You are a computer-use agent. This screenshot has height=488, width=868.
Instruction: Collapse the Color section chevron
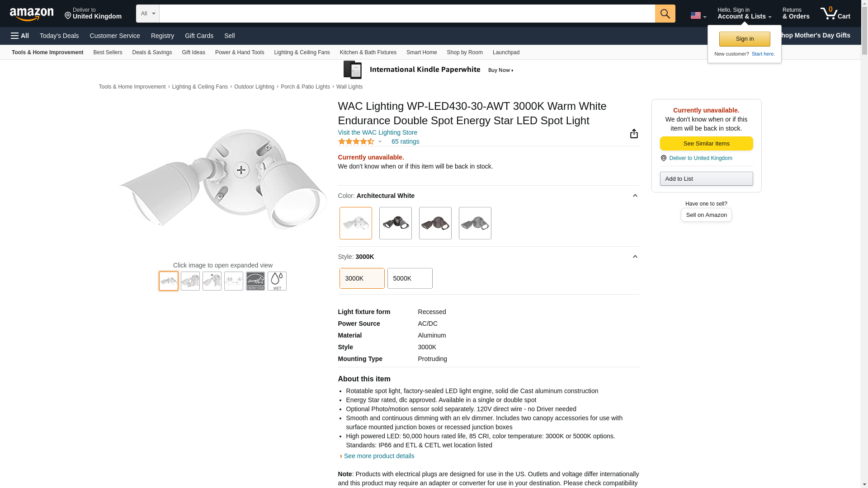[x=635, y=196]
